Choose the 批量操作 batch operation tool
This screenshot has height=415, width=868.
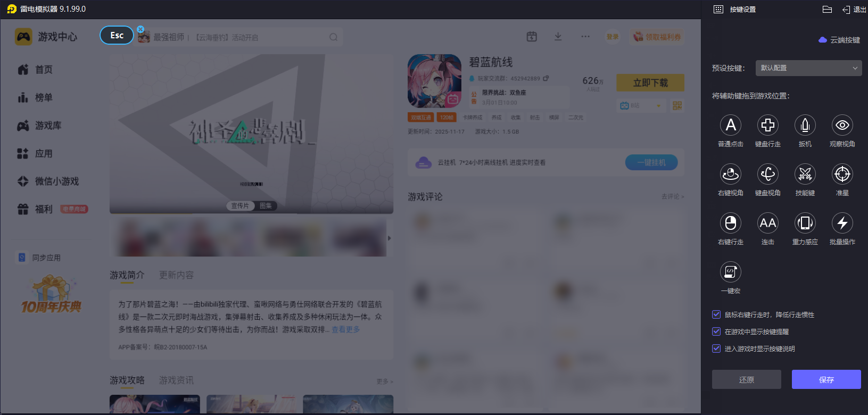(842, 223)
